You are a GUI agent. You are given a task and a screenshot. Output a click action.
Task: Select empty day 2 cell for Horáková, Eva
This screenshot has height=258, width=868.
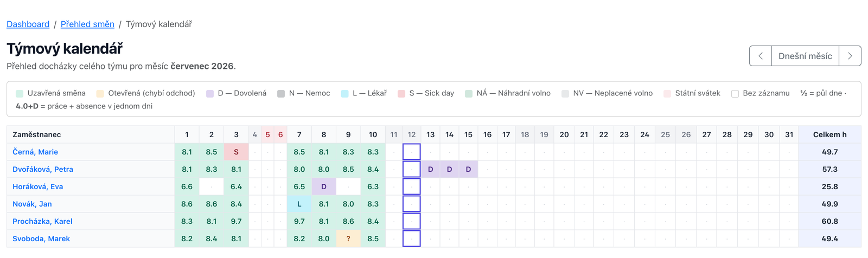coord(212,186)
